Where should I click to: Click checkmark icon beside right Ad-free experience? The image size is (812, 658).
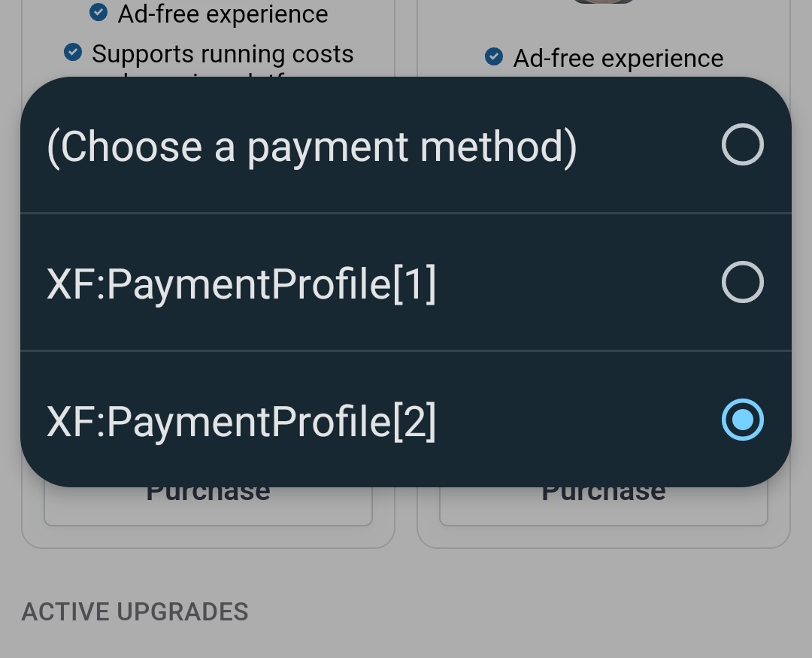tap(494, 56)
